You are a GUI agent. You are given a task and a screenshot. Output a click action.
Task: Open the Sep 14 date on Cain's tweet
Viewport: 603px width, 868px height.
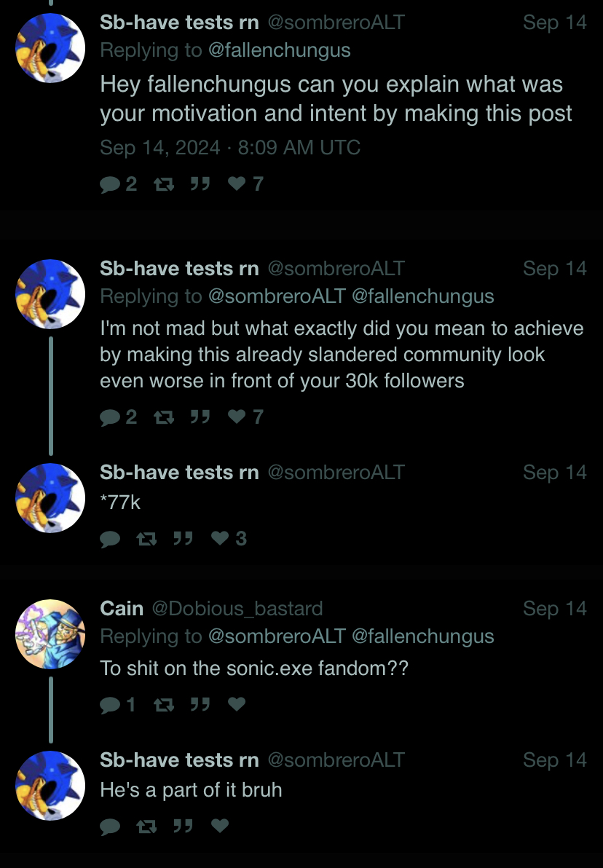[555, 608]
